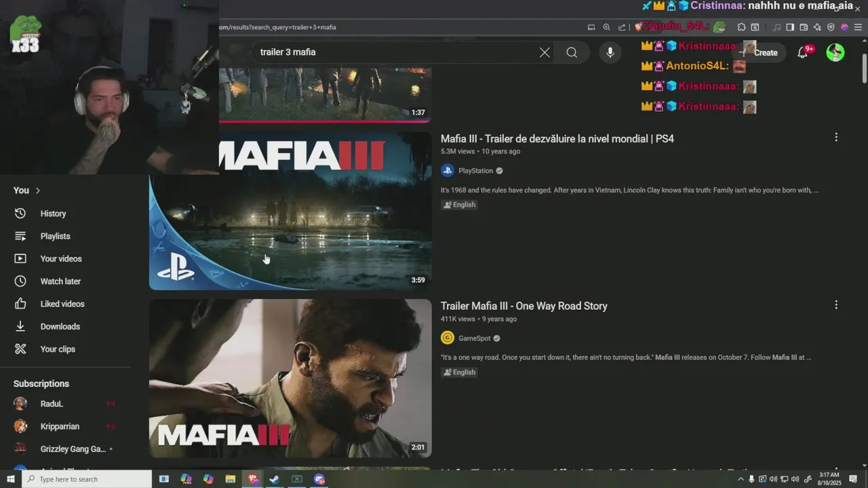The height and width of the screenshot is (488, 868).
Task: Open browser zoom magnifier icon
Action: tap(607, 27)
